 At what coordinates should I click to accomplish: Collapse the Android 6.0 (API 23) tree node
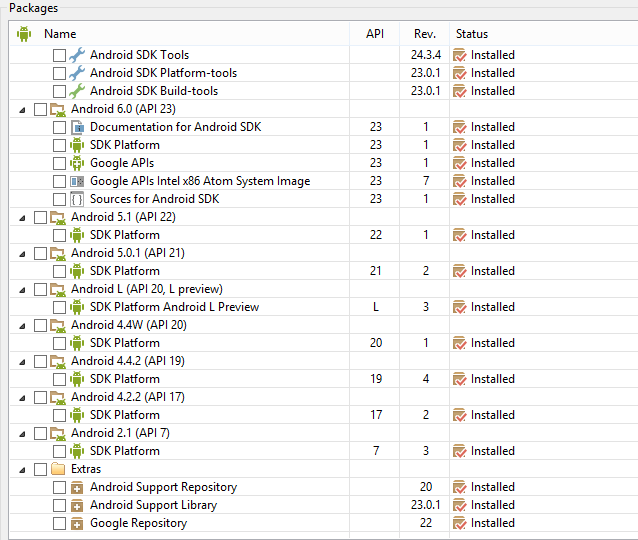(22, 109)
